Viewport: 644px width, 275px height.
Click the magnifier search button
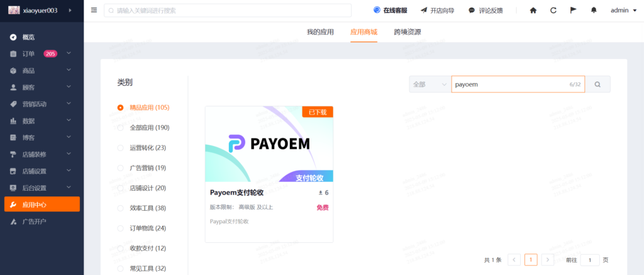tap(597, 84)
